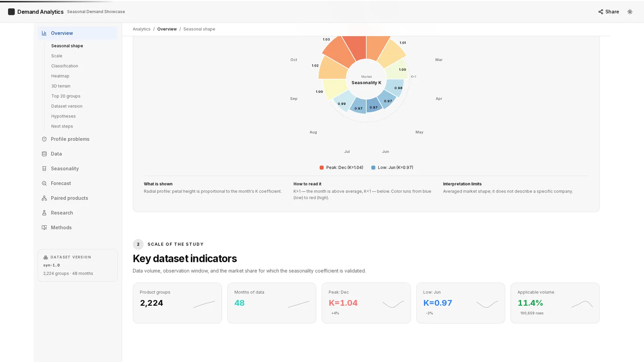644x362 pixels.
Task: Click the Peak Dec K=1.04 value
Action: pyautogui.click(x=343, y=303)
